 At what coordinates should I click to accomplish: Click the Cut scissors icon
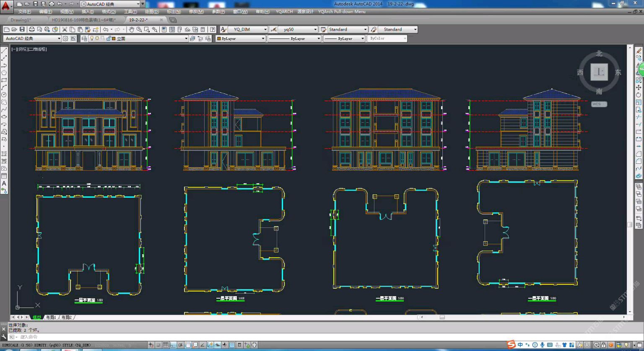point(65,29)
